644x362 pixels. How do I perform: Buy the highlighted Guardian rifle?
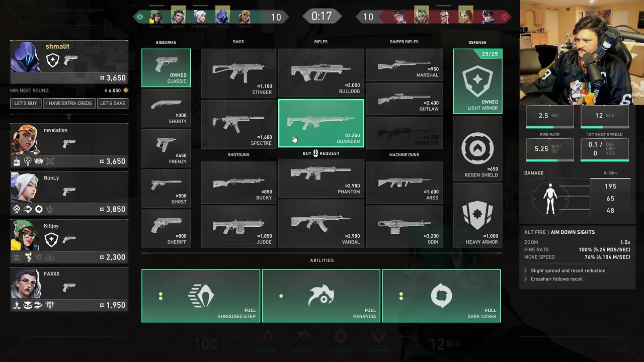pyautogui.click(x=321, y=123)
